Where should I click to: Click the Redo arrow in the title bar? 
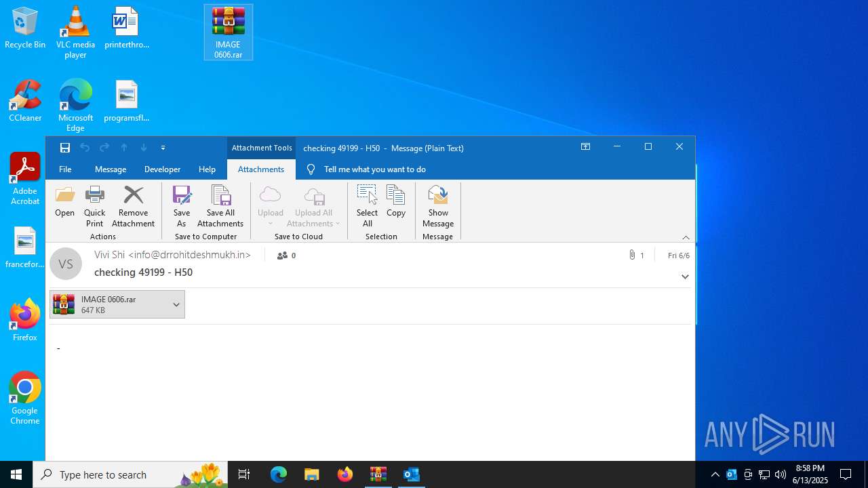[x=104, y=148]
